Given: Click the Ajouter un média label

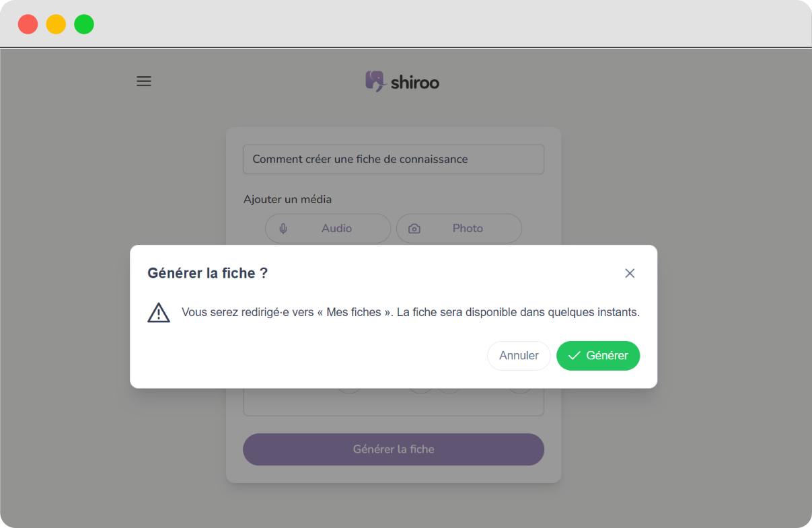Looking at the screenshot, I should (287, 200).
